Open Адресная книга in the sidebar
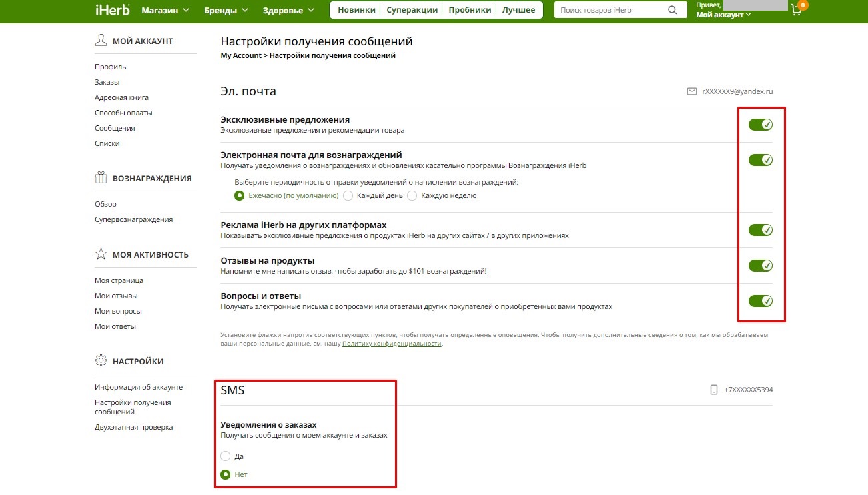 click(121, 97)
